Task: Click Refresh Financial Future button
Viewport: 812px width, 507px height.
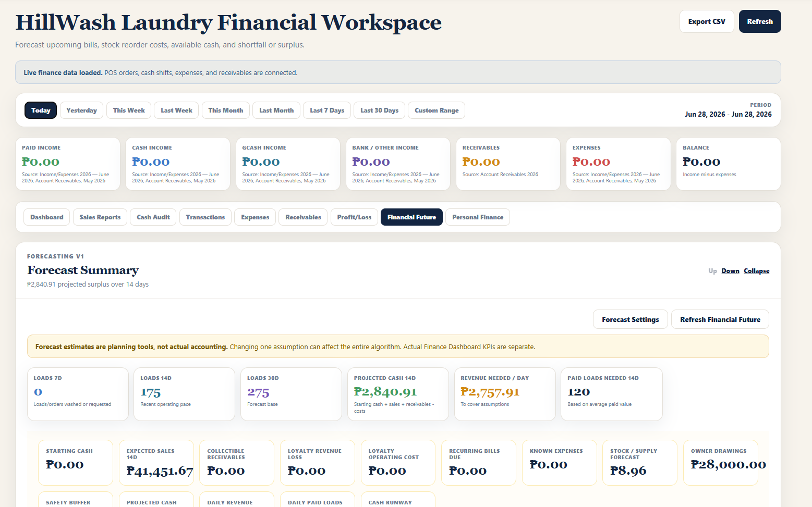Action: [x=720, y=319]
